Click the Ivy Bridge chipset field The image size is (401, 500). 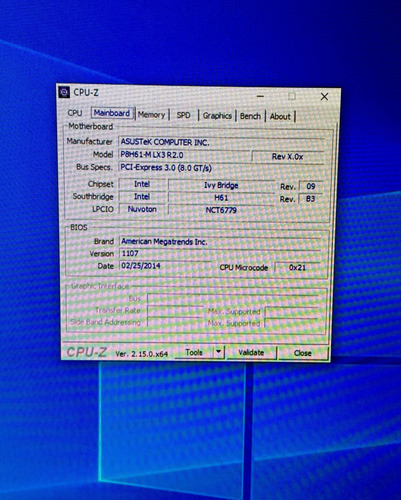[221, 185]
